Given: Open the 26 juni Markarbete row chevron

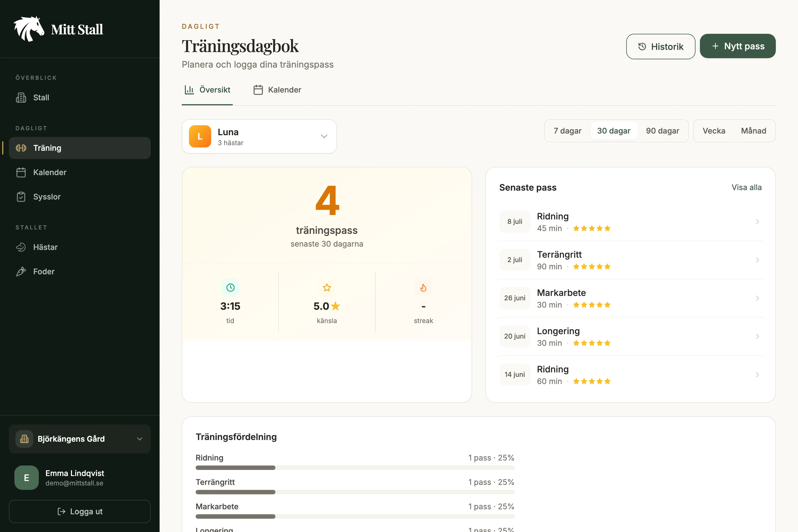Looking at the screenshot, I should (757, 298).
